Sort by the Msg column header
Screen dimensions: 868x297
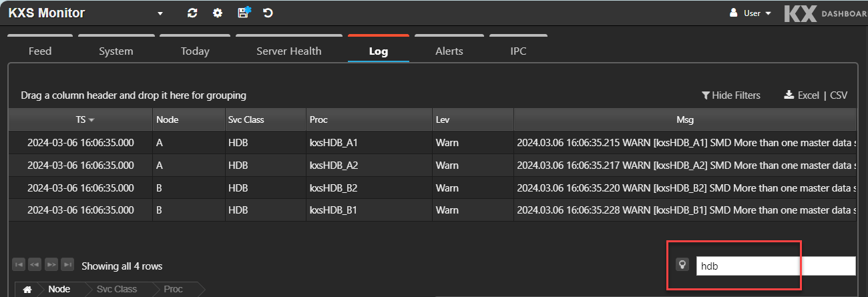pyautogui.click(x=685, y=119)
